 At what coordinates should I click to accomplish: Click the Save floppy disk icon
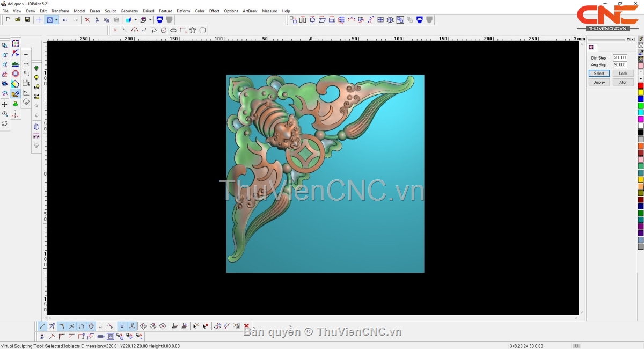(27, 20)
